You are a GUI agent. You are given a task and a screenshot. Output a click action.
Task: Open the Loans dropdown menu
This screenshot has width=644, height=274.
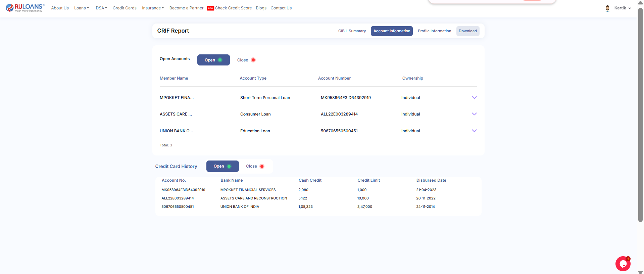tap(82, 8)
